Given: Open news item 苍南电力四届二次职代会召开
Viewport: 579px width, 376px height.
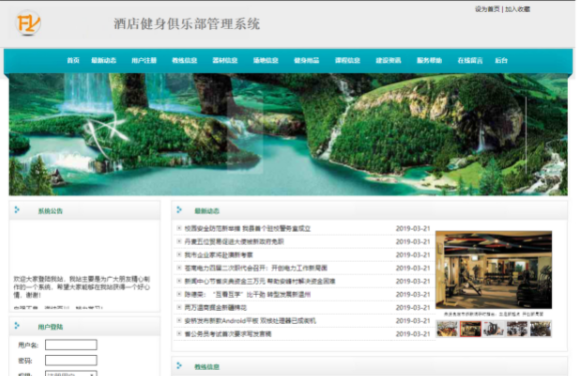Looking at the screenshot, I should point(256,268).
